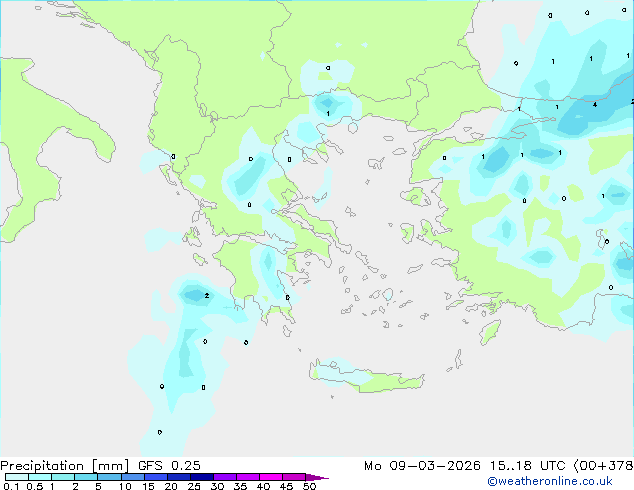Pick the 1–2 mm legend swatch

coord(63,477)
